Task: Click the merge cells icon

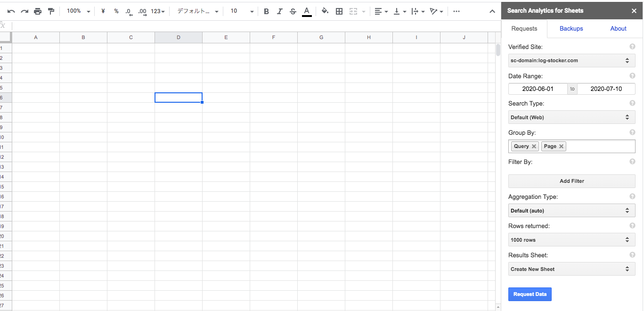Action: 353,11
